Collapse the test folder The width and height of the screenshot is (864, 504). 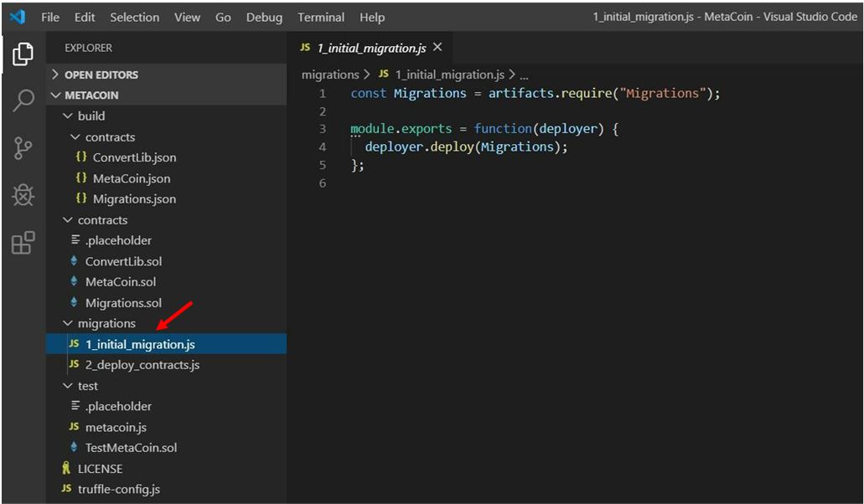[x=87, y=386]
